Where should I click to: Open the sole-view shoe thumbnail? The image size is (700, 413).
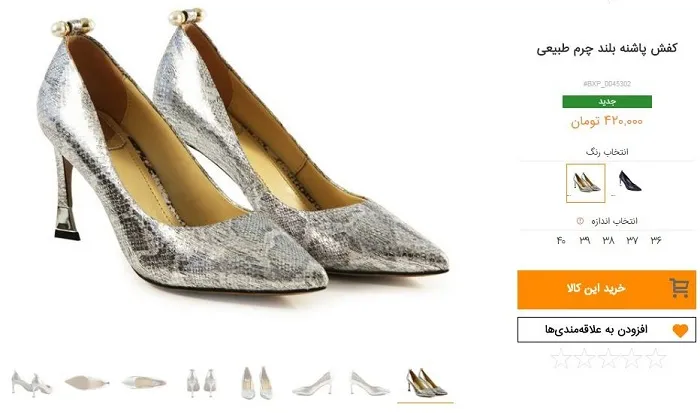pos(87,383)
